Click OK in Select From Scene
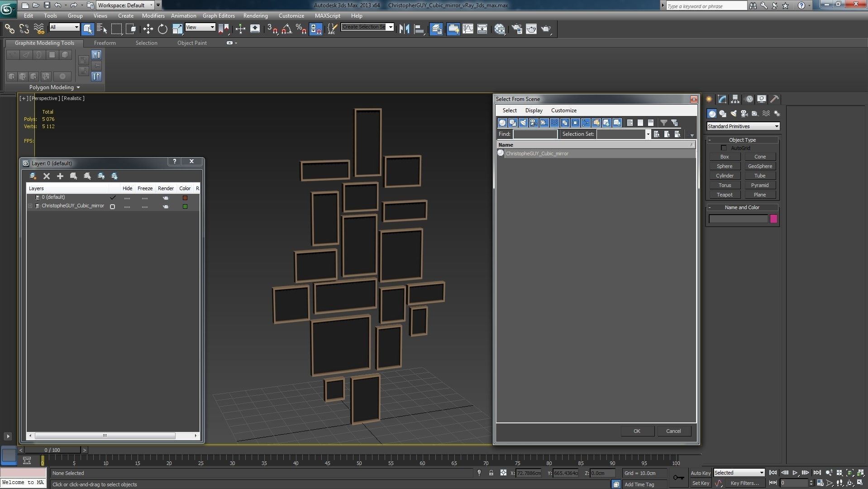868x489 pixels. [x=637, y=431]
